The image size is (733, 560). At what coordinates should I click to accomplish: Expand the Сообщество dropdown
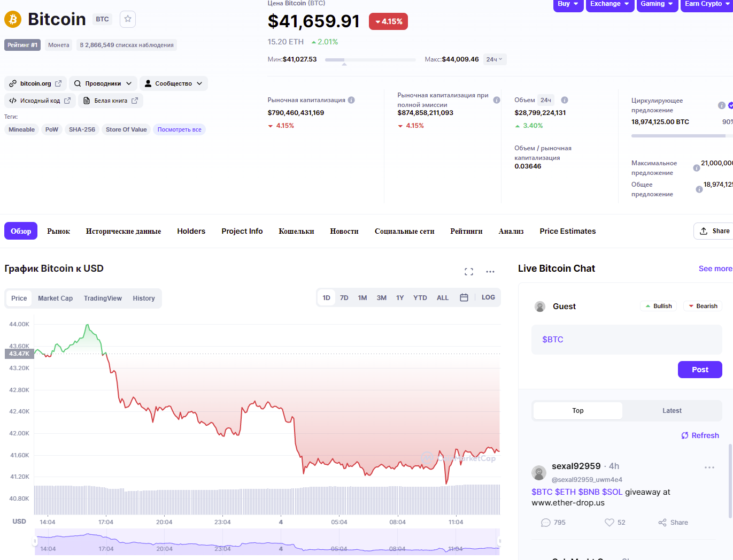pyautogui.click(x=173, y=83)
